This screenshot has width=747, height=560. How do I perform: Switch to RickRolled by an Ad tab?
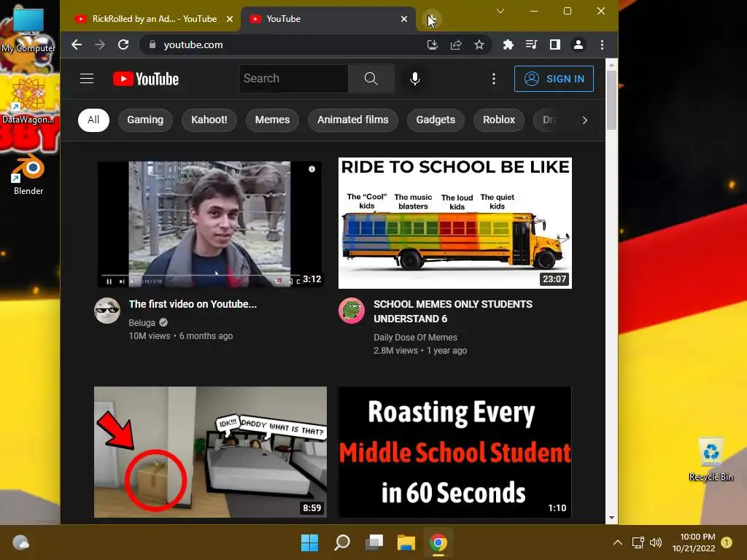pyautogui.click(x=155, y=19)
